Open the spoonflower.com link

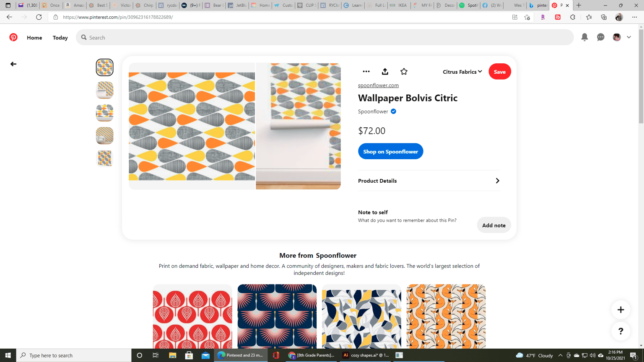(378, 85)
